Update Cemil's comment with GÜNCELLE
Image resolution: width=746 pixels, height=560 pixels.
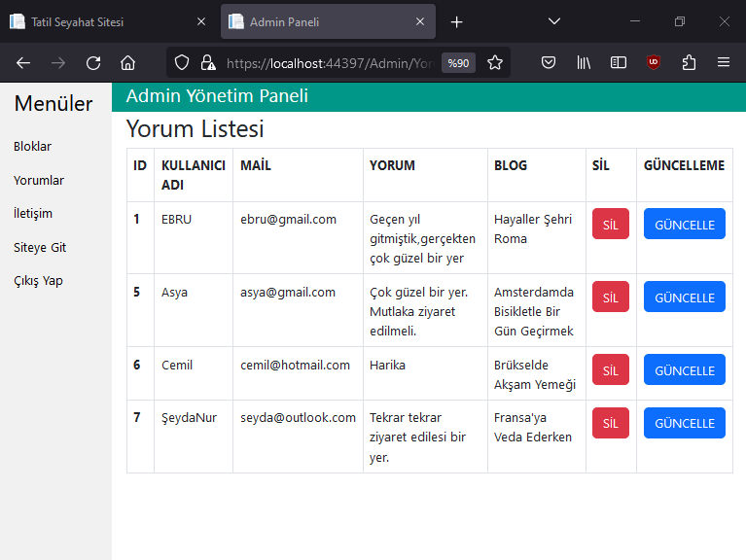coord(684,369)
